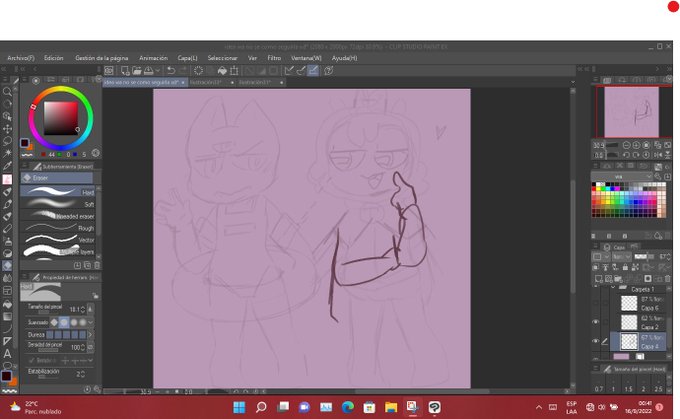Open the Archivo(F) menu

tap(21, 58)
